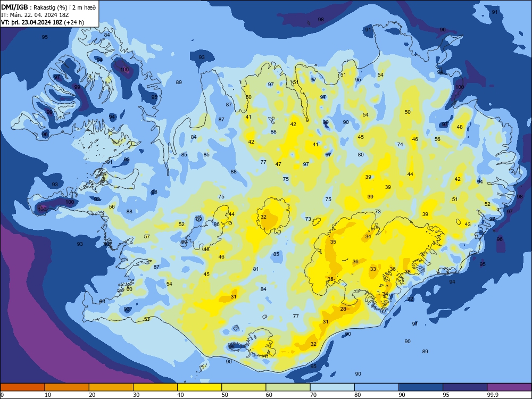Image resolution: width=532 pixels, height=399 pixels.
Task: Click the dark orange 0–10 legend color box
Action: click(22, 387)
